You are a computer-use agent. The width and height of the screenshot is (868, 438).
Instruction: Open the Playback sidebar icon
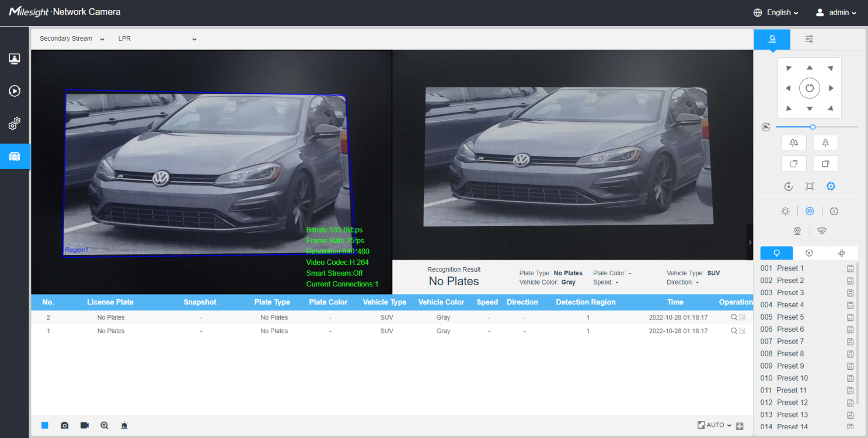pos(15,91)
